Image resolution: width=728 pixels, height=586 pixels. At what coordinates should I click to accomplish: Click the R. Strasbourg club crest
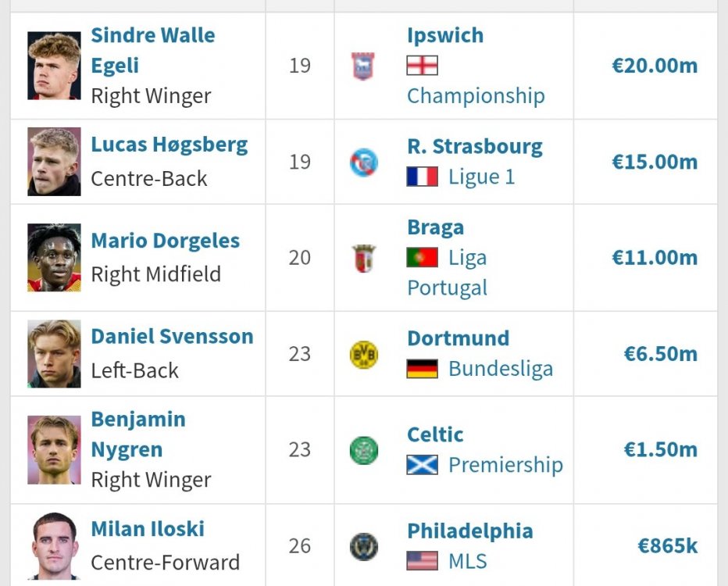point(363,163)
